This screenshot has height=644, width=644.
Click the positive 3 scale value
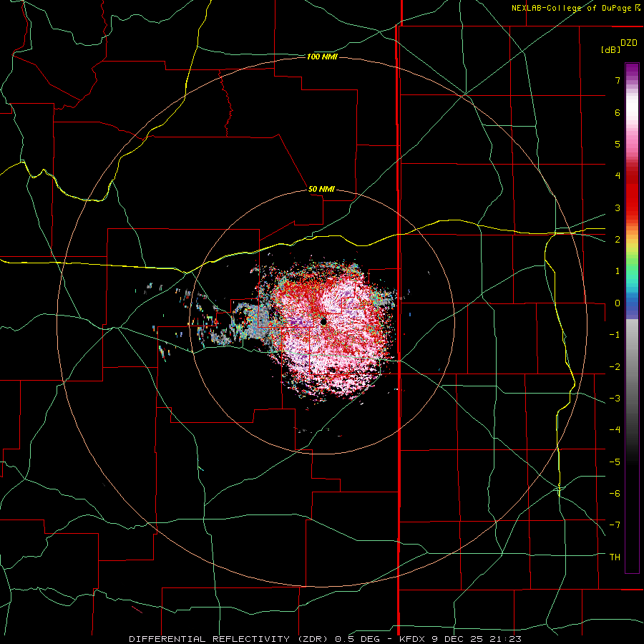coord(618,208)
